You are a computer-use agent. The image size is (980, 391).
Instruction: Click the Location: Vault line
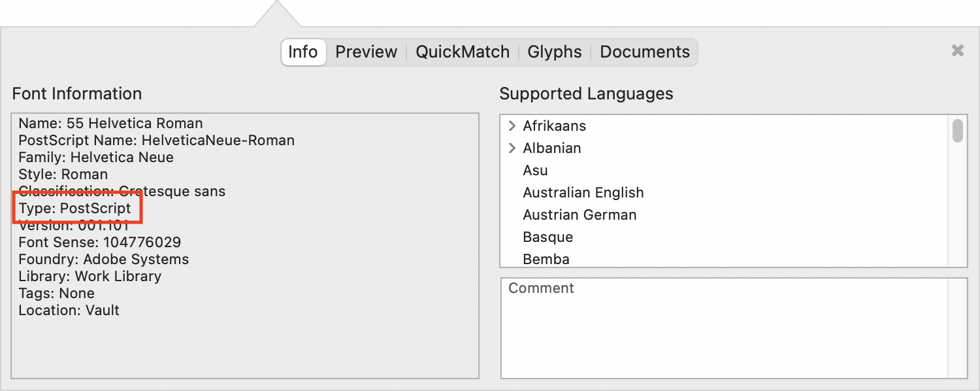[69, 311]
